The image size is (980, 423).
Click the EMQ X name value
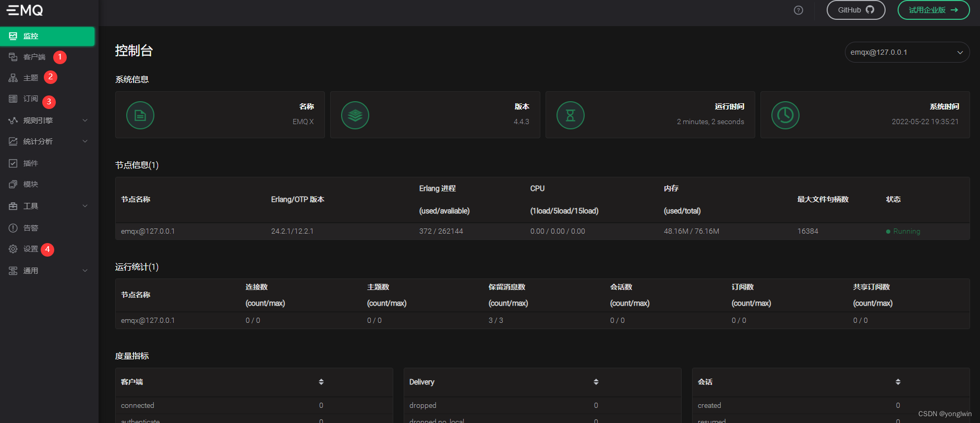(x=303, y=122)
